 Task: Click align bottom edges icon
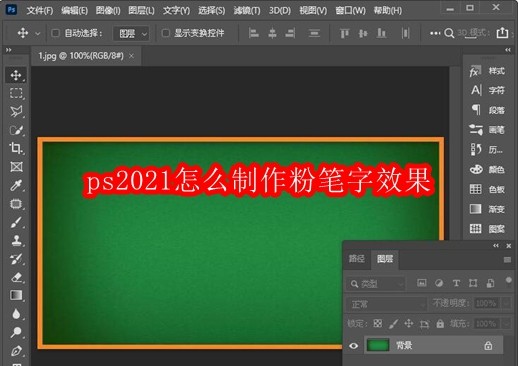click(381, 33)
